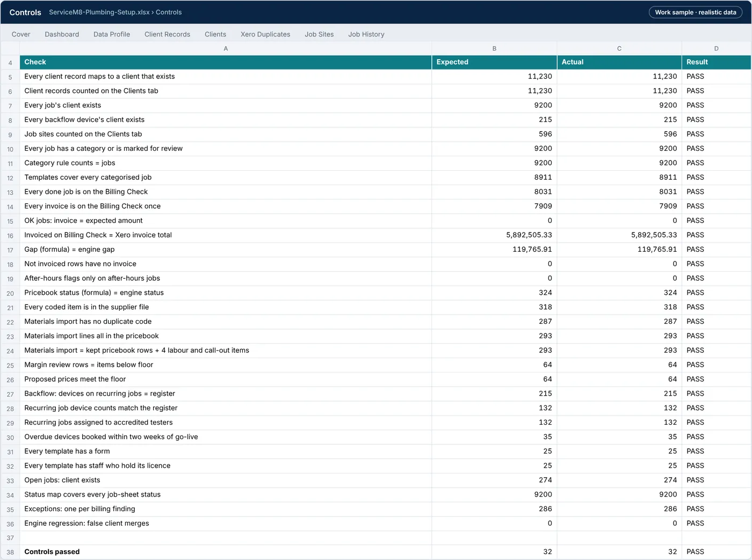Select 'Recurring jobs assigned to accredited testers'

click(226, 423)
